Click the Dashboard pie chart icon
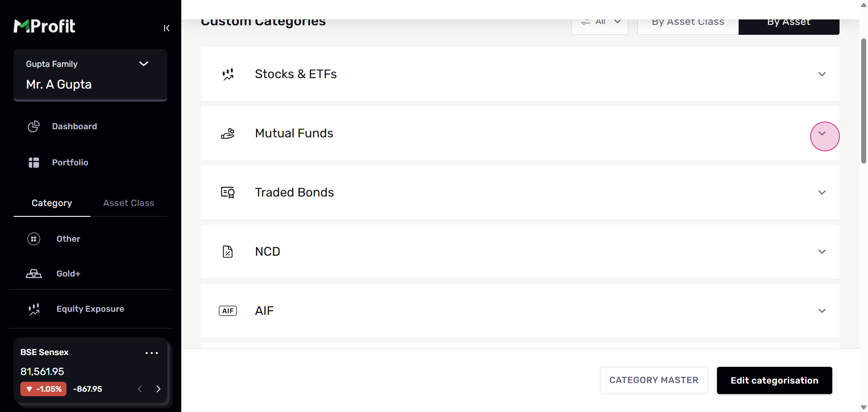Screen dimensions: 868x412 pyautogui.click(x=34, y=126)
